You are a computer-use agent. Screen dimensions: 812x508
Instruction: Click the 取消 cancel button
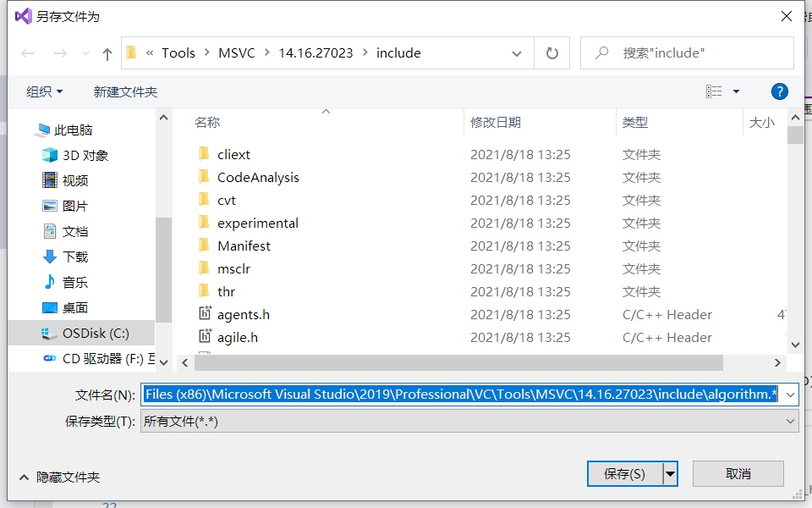[738, 473]
